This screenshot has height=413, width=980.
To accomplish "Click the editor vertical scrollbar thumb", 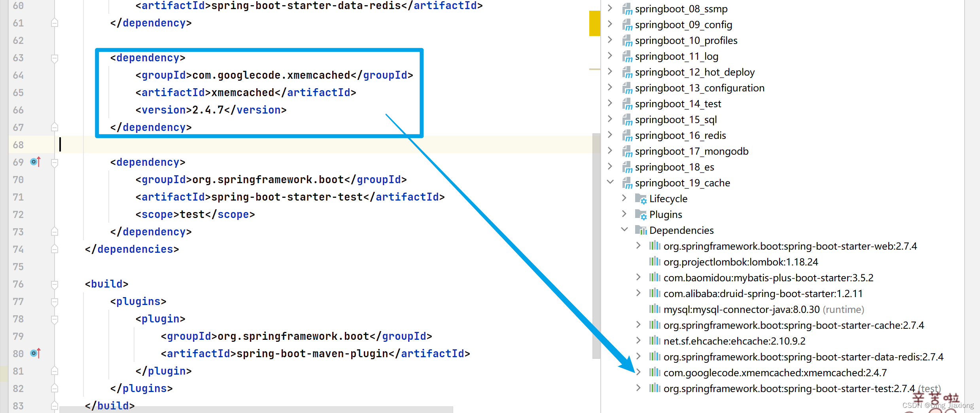I will click(596, 246).
